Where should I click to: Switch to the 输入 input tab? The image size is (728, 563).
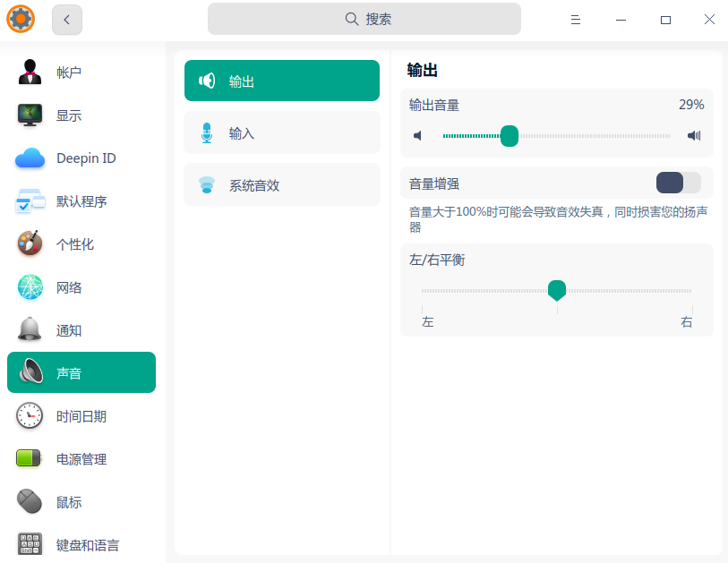[x=282, y=132]
